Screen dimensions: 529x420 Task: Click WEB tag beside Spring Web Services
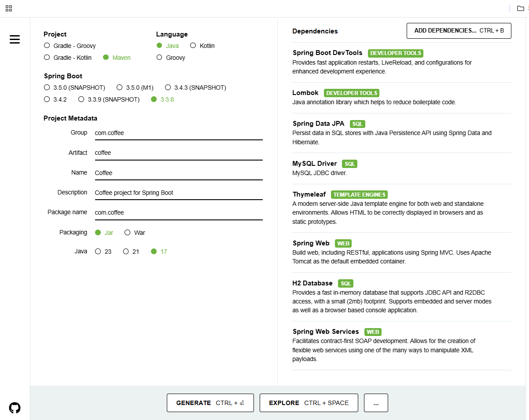tap(373, 332)
